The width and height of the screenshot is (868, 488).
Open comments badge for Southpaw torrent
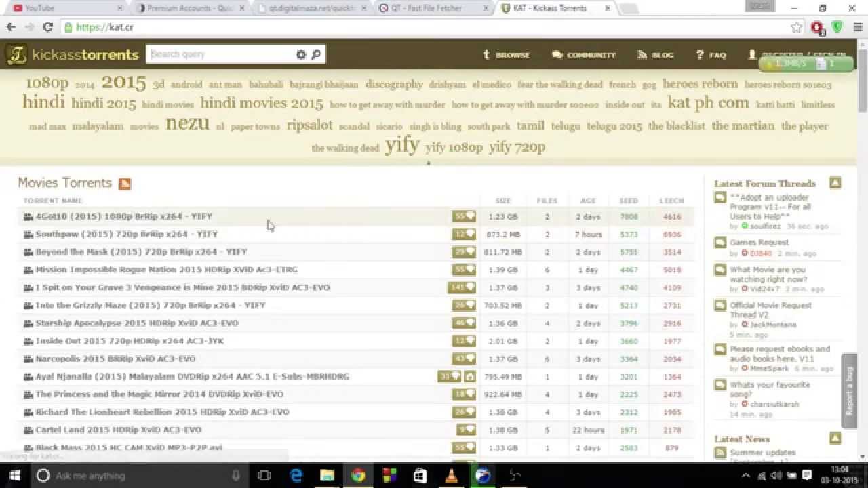click(464, 234)
